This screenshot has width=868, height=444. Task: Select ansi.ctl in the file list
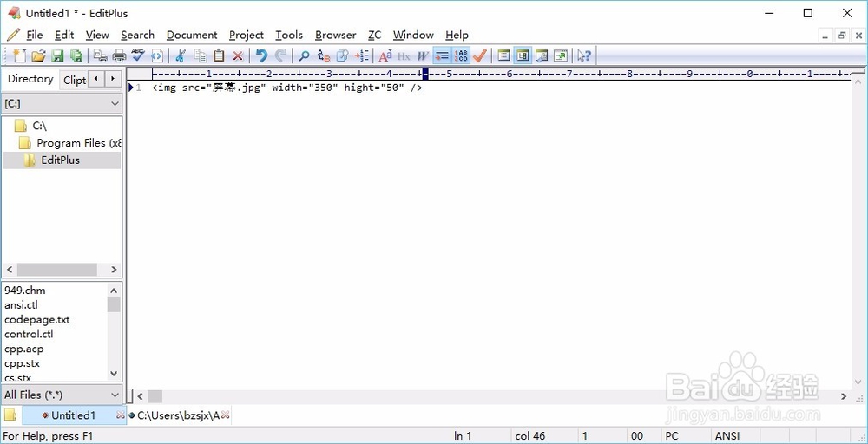pos(21,304)
